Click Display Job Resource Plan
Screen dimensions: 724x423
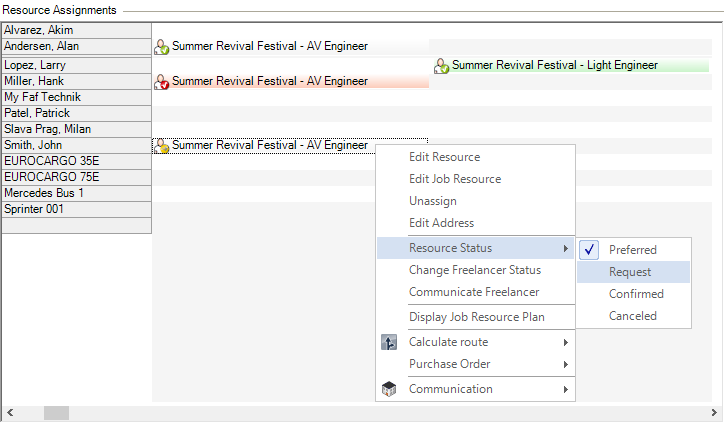pyautogui.click(x=476, y=317)
